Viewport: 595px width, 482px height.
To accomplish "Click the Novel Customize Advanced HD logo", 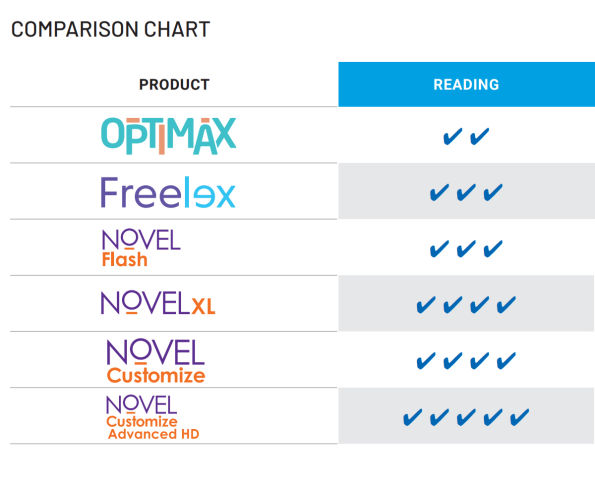I will click(x=153, y=417).
